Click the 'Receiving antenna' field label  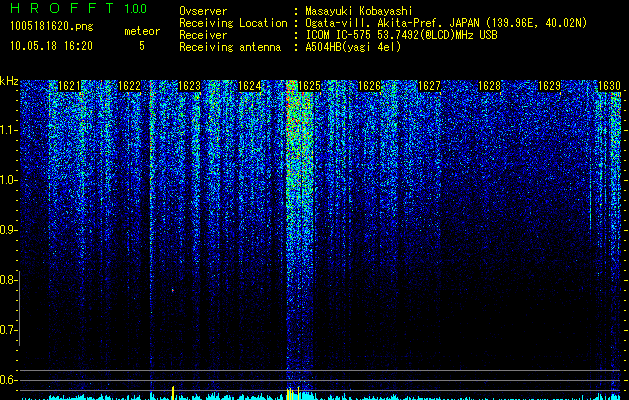pyautogui.click(x=230, y=47)
